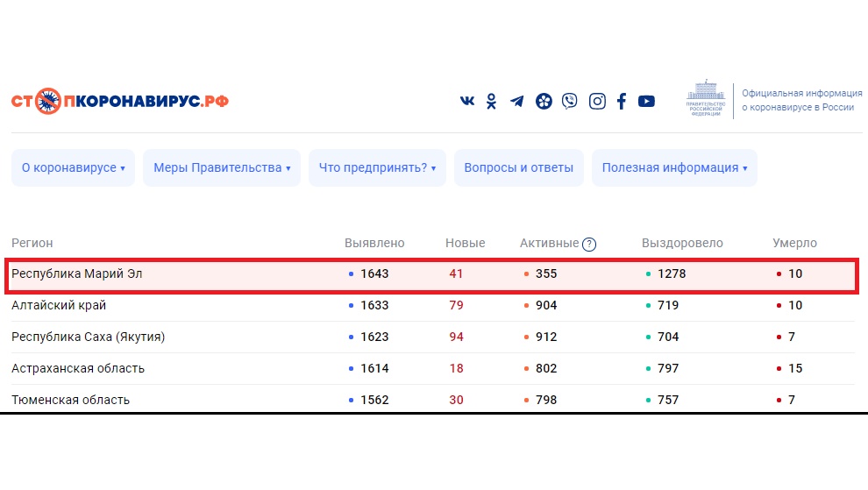Expand the О коронавирусе dropdown menu
The height and width of the screenshot is (490, 868).
click(73, 167)
